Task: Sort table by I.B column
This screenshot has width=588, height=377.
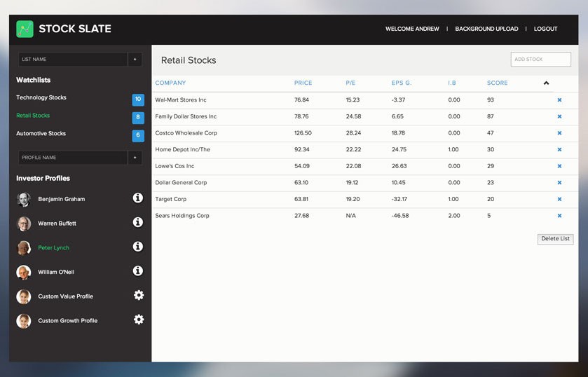Action: tap(452, 83)
